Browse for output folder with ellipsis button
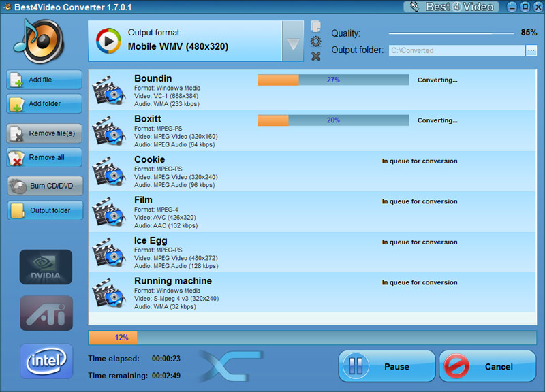The image size is (545, 392). [531, 50]
